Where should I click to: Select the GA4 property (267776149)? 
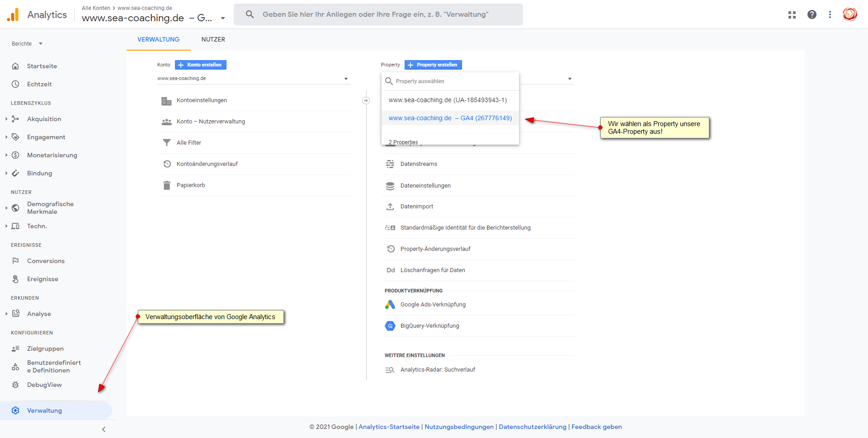(x=450, y=118)
